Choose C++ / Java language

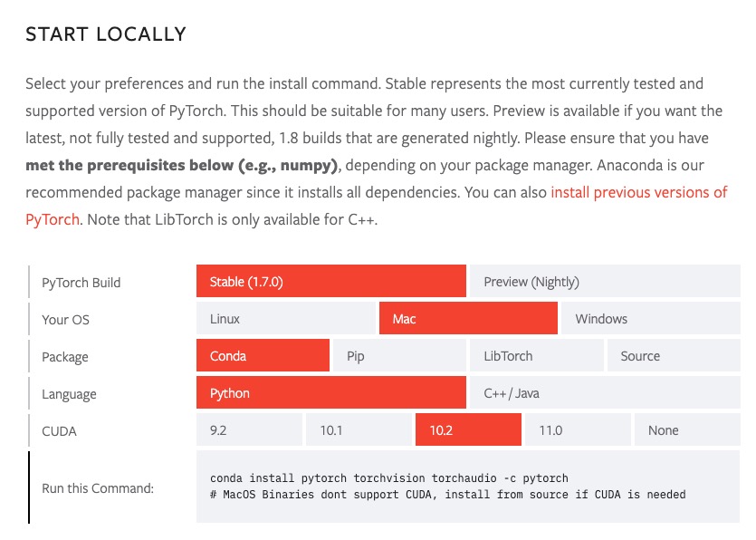(605, 393)
